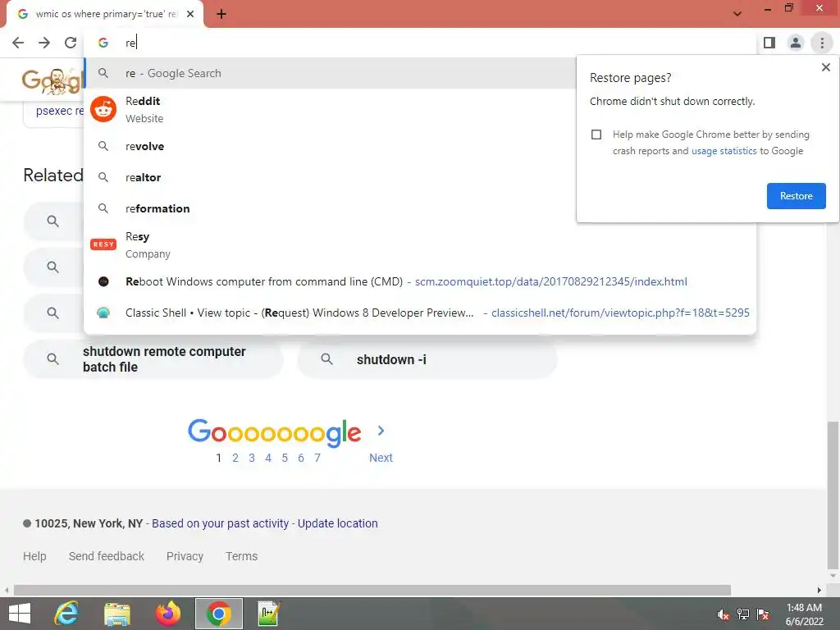Go to results page 3
840x630 pixels.
[x=252, y=458]
